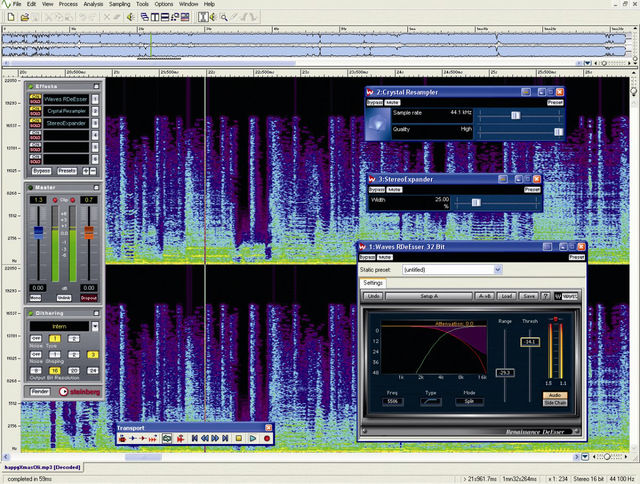Click the left master fader blue handle

click(x=38, y=232)
